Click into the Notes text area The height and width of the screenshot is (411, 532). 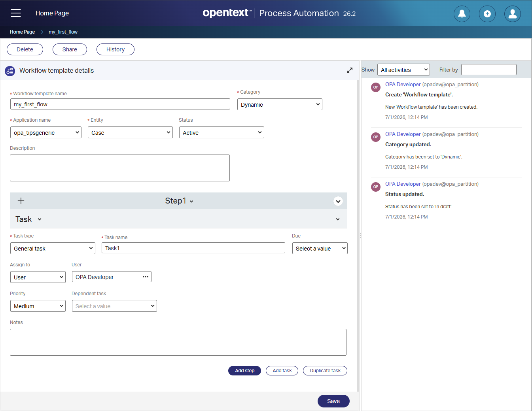click(178, 342)
